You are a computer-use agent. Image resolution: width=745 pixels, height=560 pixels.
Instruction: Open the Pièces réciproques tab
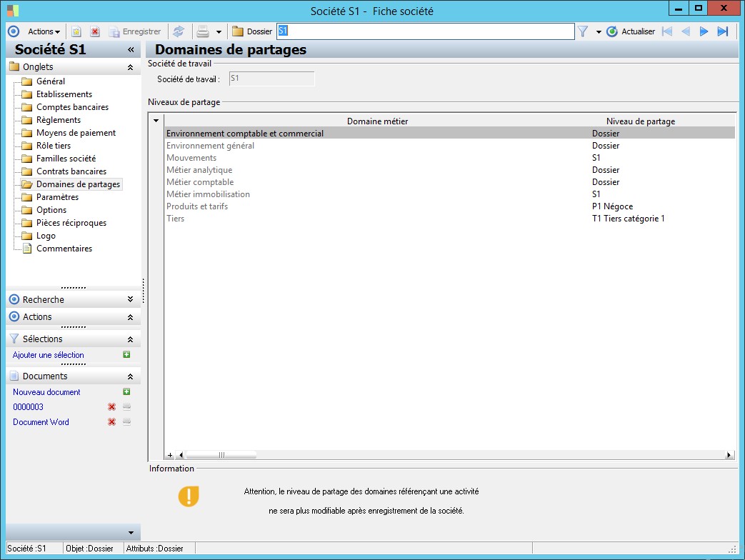coord(71,222)
